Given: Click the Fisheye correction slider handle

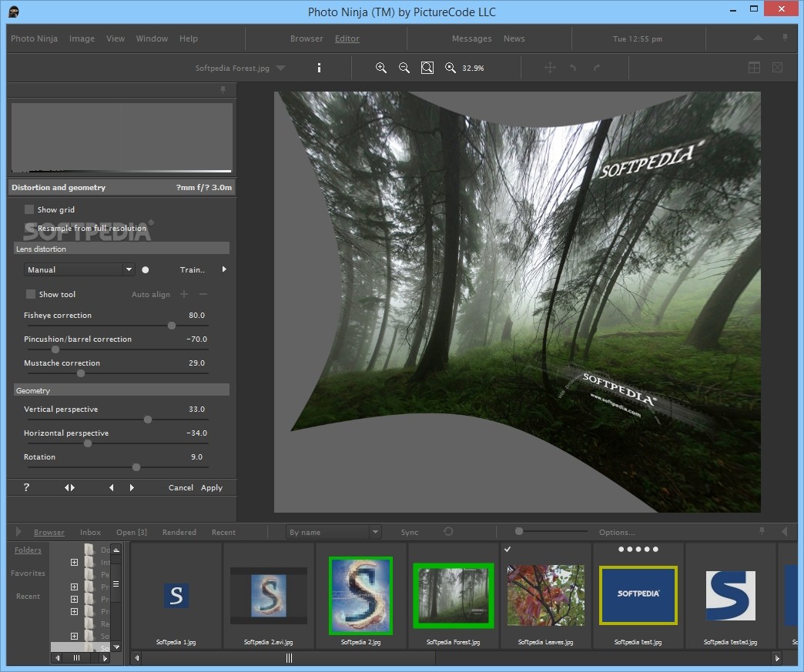Looking at the screenshot, I should (x=172, y=326).
